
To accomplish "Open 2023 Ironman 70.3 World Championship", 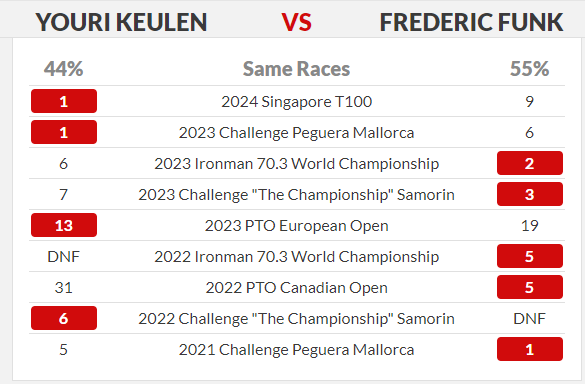I will click(297, 163).
